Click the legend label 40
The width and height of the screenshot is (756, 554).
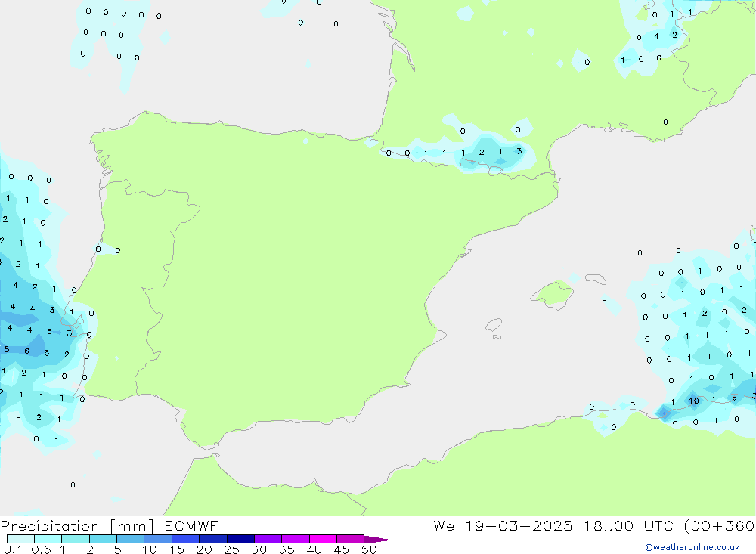pyautogui.click(x=314, y=549)
